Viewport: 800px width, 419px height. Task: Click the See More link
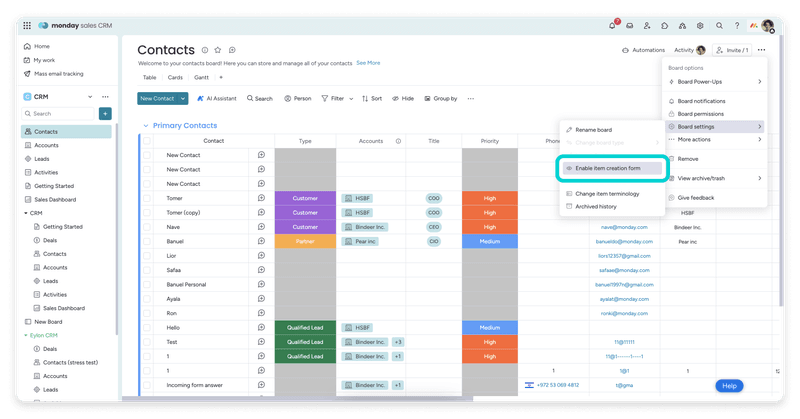[x=368, y=62]
